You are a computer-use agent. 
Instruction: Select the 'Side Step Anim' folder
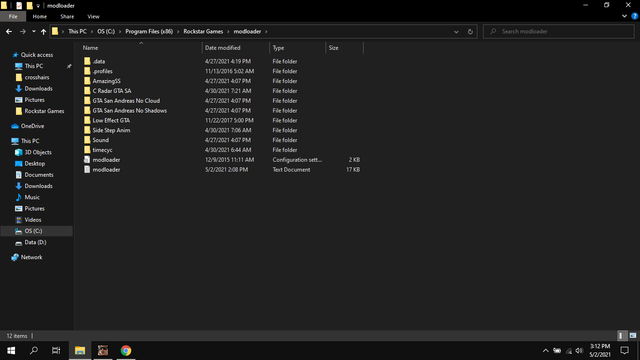111,130
